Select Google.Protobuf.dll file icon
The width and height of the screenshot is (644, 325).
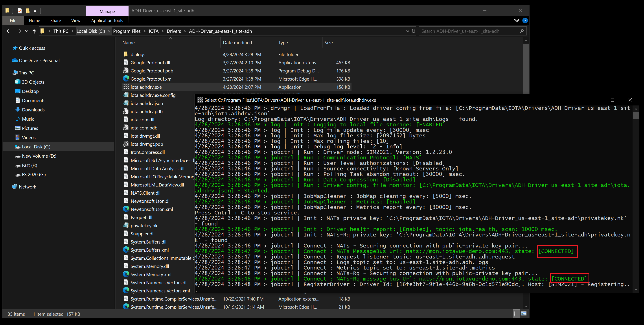[126, 62]
